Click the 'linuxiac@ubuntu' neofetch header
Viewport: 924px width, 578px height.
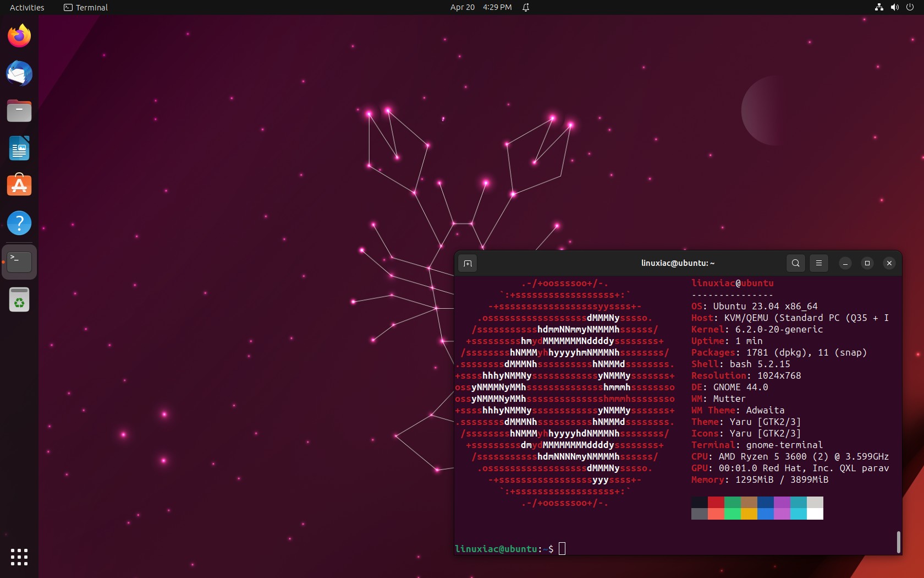pyautogui.click(x=732, y=283)
